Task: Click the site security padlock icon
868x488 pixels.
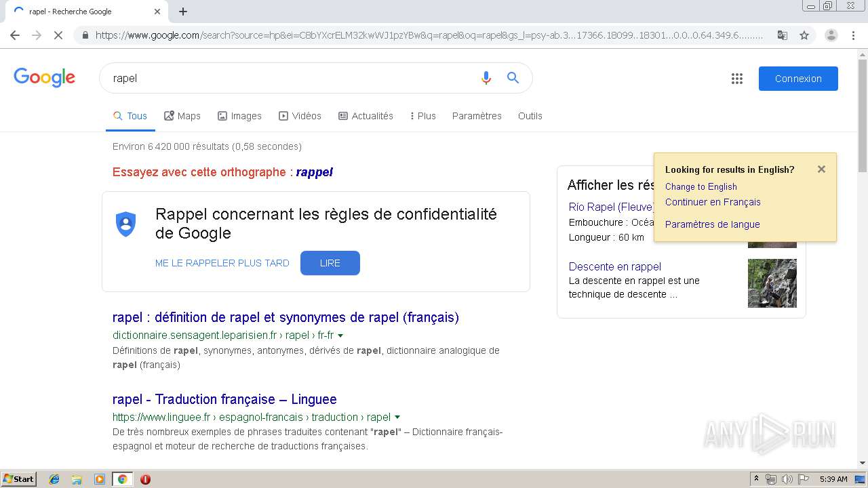Action: coord(85,35)
